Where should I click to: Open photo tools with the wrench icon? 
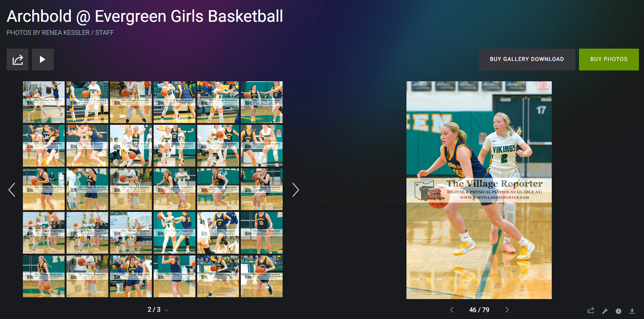point(605,311)
